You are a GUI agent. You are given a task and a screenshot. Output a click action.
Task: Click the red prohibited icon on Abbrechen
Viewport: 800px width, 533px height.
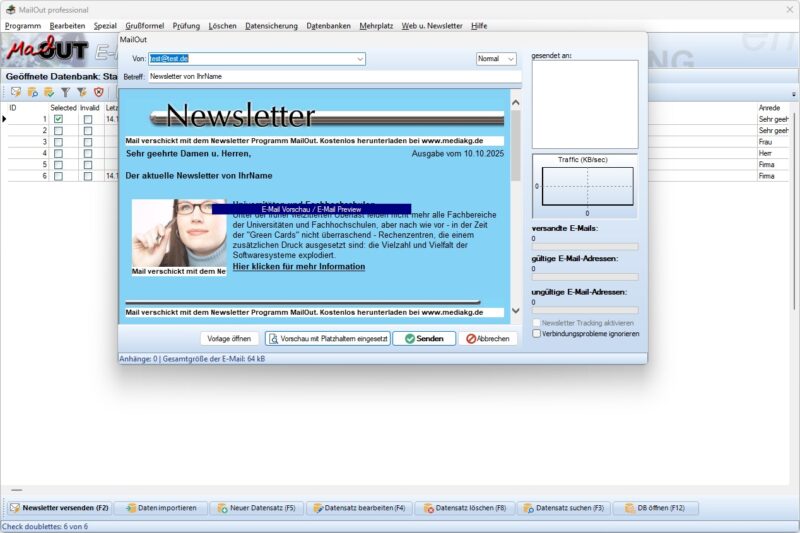coord(471,339)
